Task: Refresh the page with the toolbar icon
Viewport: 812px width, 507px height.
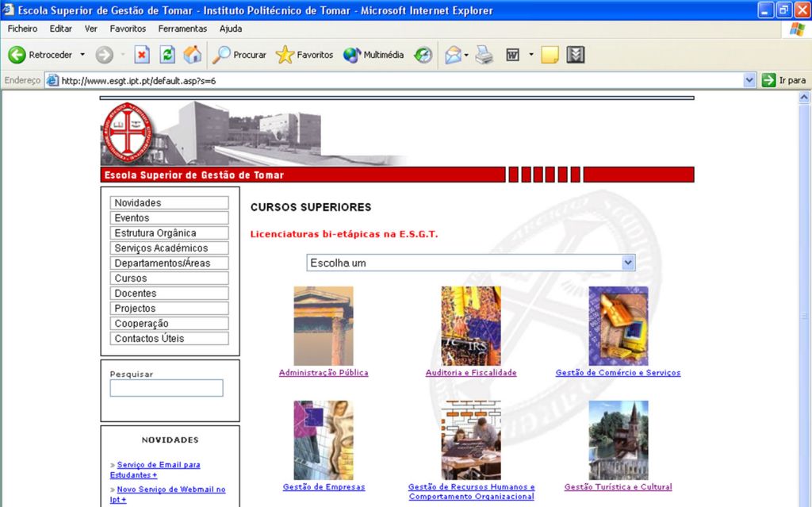Action: click(167, 55)
